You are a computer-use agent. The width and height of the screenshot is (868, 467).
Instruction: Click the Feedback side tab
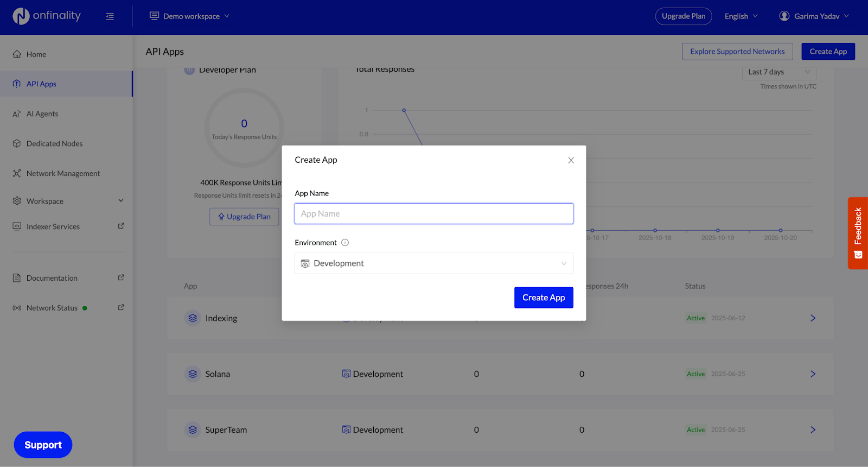(x=858, y=233)
